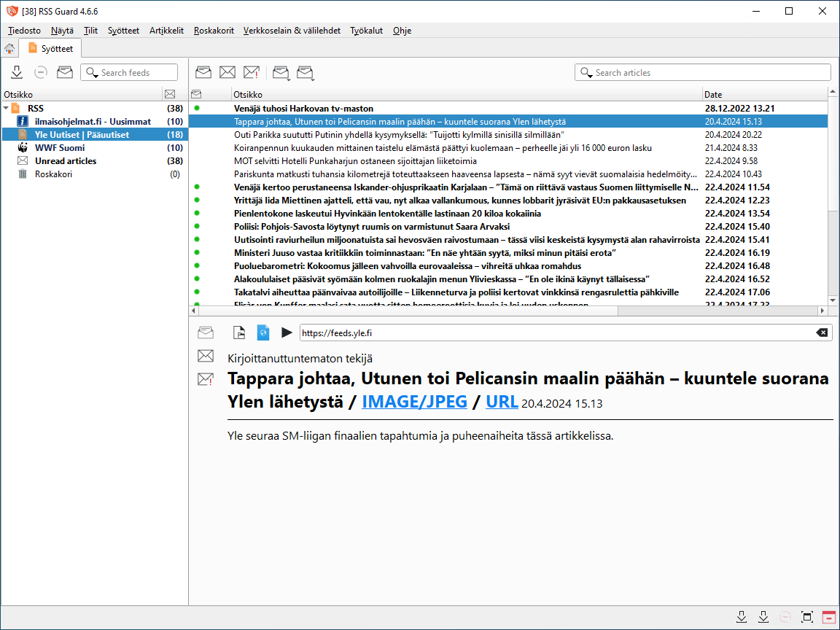
Task: Switch to the Syötteet tab
Action: click(50, 49)
